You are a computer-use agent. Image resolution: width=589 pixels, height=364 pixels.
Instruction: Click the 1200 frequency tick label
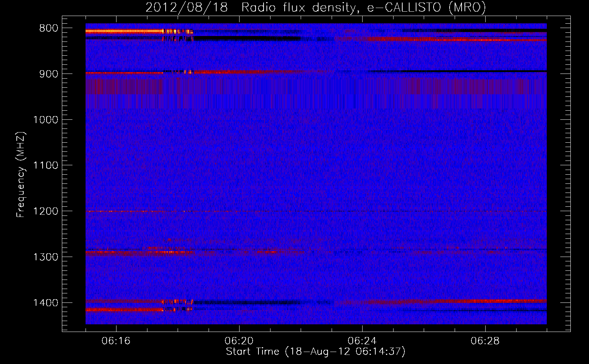(46, 211)
